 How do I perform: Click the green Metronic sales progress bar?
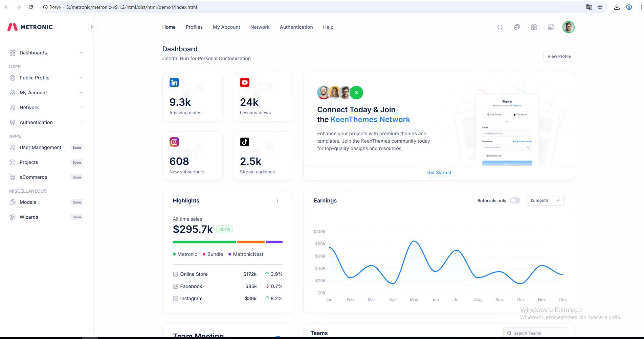[x=204, y=242]
